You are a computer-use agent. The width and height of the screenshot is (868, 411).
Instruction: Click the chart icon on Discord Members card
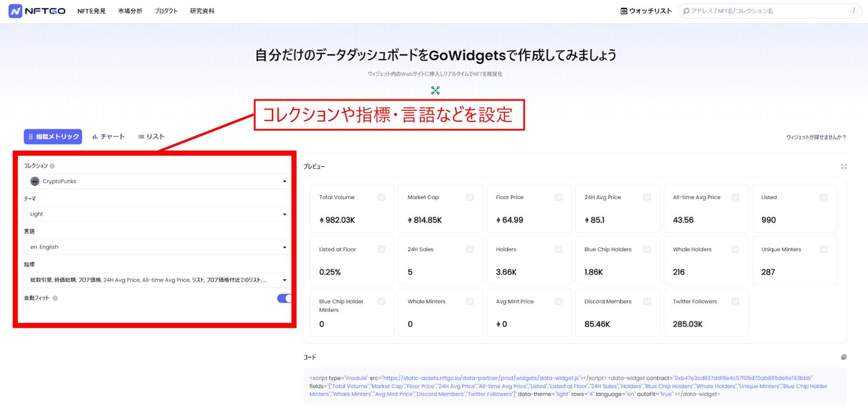pyautogui.click(x=647, y=301)
